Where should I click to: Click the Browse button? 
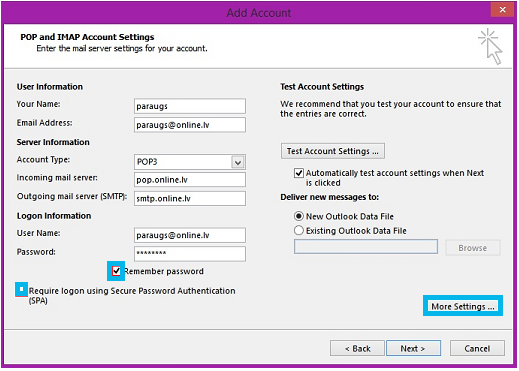473,248
